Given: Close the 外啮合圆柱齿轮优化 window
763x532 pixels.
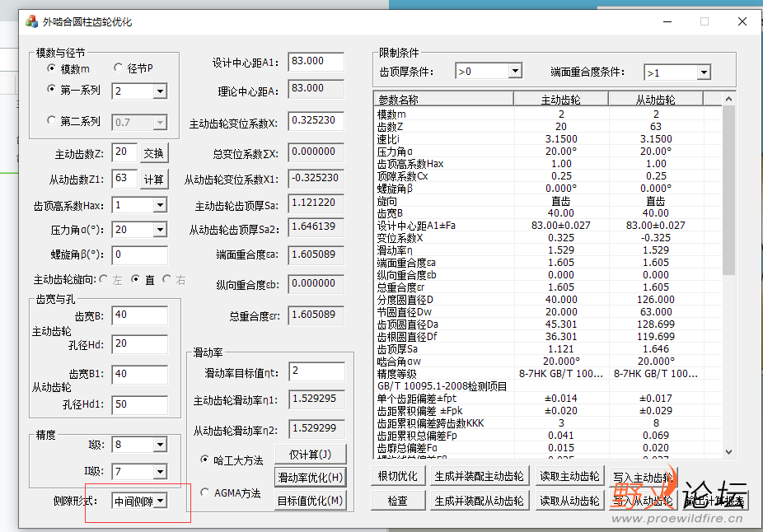Looking at the screenshot, I should (x=742, y=21).
